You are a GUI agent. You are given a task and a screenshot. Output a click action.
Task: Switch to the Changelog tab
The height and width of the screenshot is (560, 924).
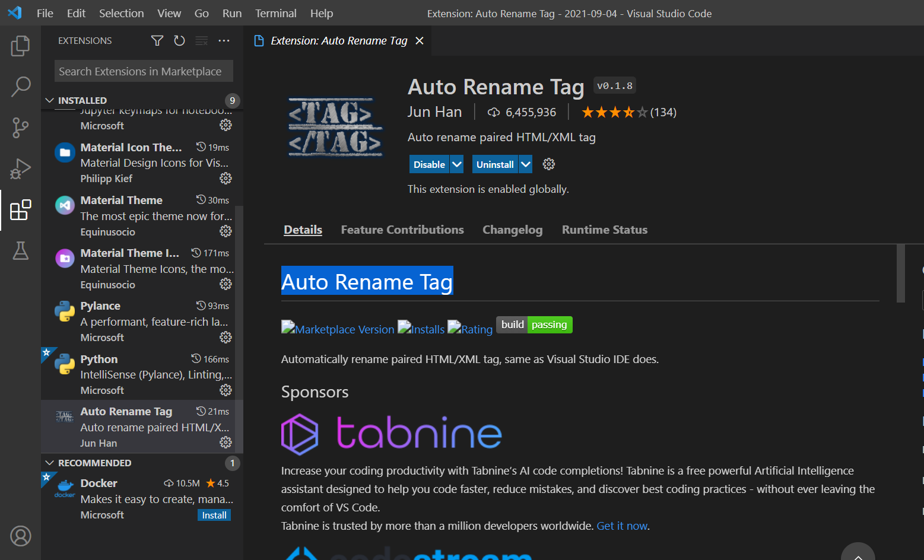point(513,230)
